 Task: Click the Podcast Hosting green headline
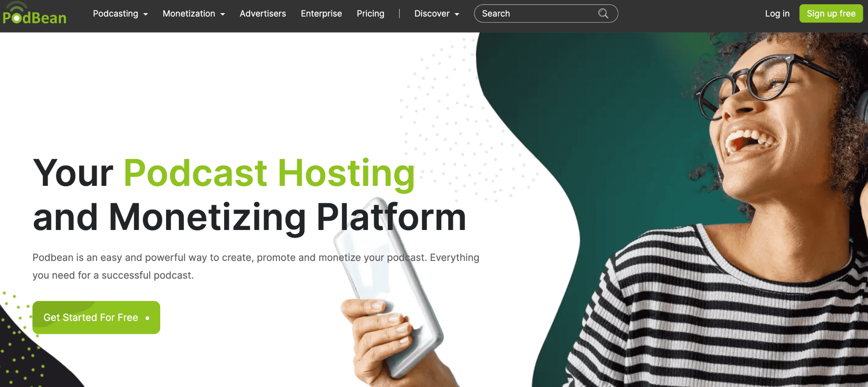click(269, 173)
